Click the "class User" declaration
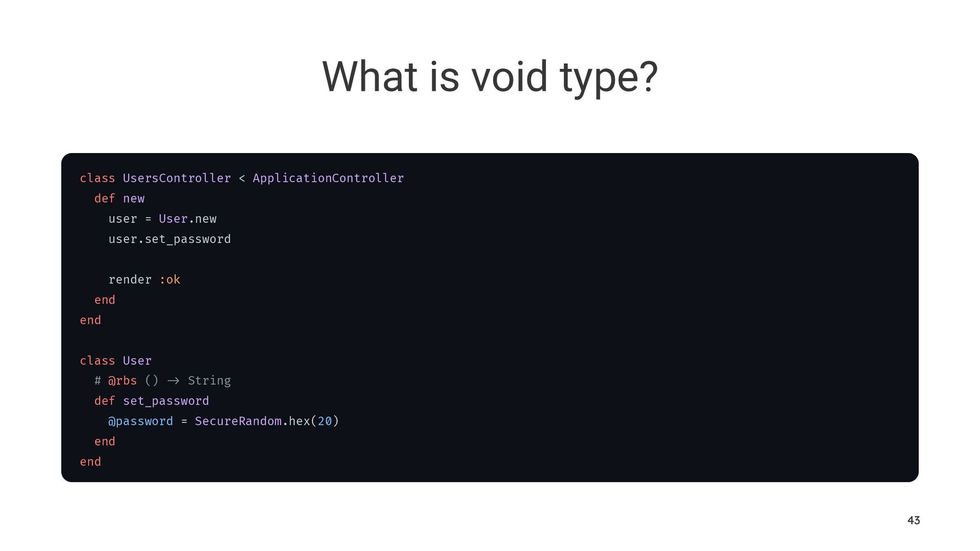This screenshot has width=980, height=551. [x=116, y=361]
